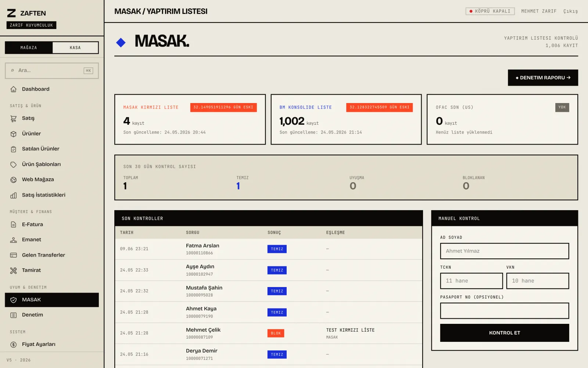Open Satış menu item
Image resolution: width=588 pixels, height=368 pixels.
52,118
